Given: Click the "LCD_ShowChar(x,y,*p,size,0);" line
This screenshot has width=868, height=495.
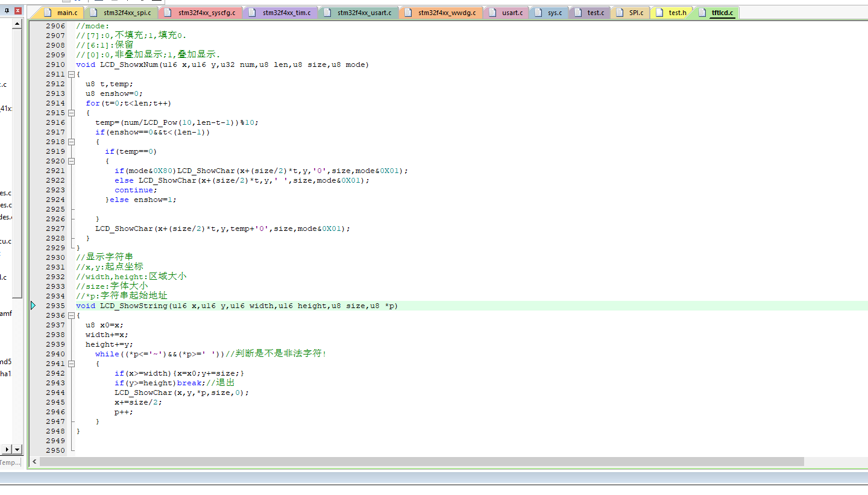Looking at the screenshot, I should (x=181, y=393).
